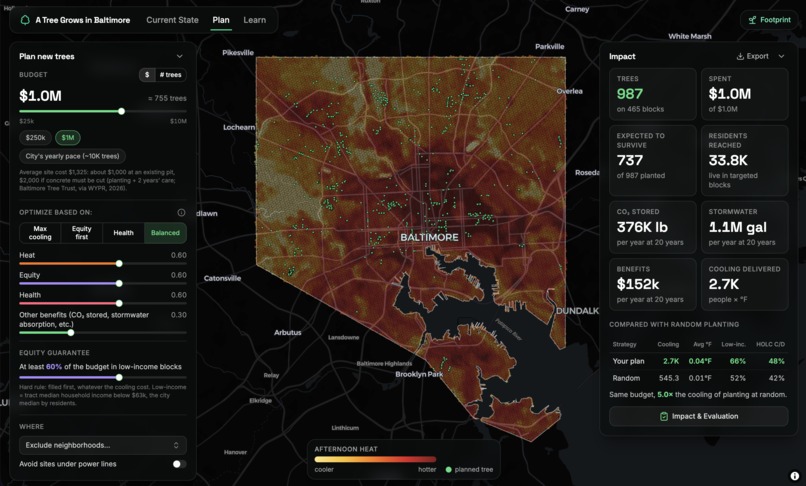
Task: Select City's yearly pace preset
Action: point(72,156)
